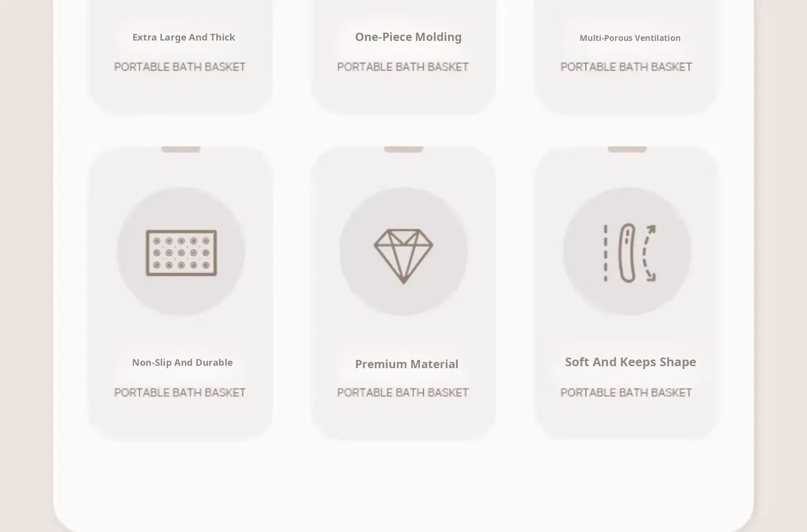
Task: Click the small tab above the Soft And Keeps Shape card
Action: [x=627, y=149]
